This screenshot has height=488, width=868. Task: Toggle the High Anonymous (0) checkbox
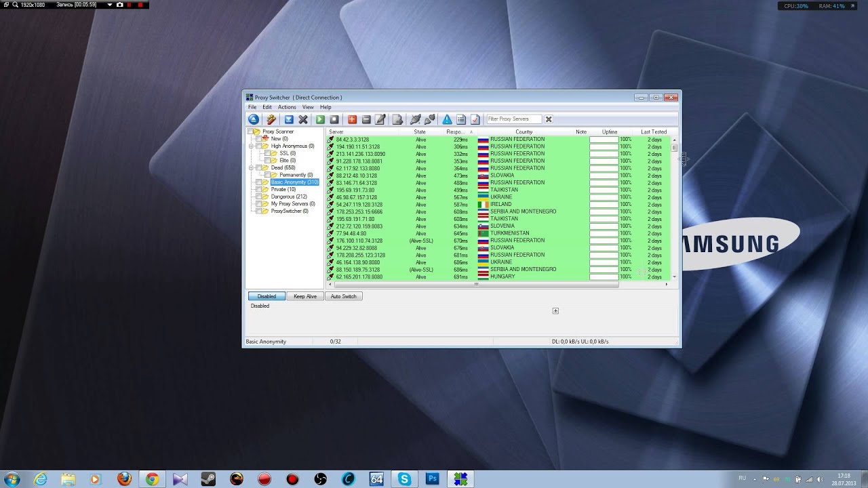pyautogui.click(x=259, y=146)
